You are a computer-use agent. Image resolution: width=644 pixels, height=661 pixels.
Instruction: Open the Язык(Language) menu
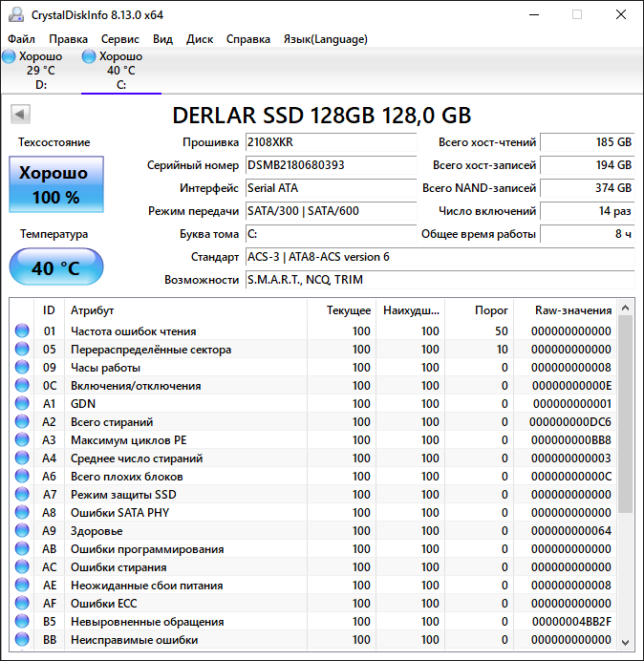(x=325, y=39)
